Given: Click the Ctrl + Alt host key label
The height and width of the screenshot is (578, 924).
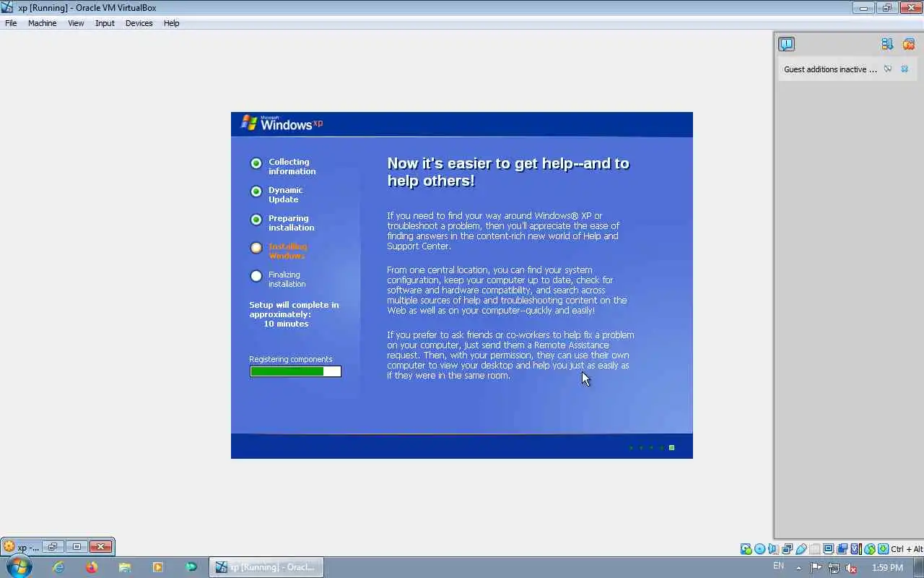Looking at the screenshot, I should [907, 549].
